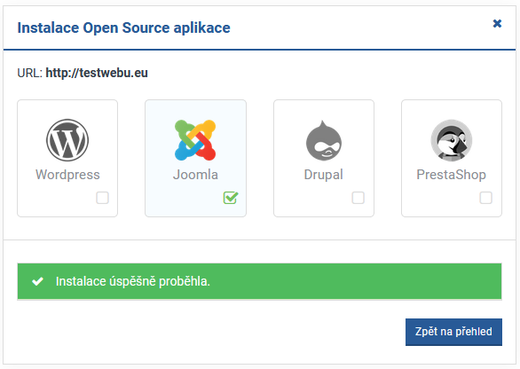Click the Joomla label text

click(195, 175)
